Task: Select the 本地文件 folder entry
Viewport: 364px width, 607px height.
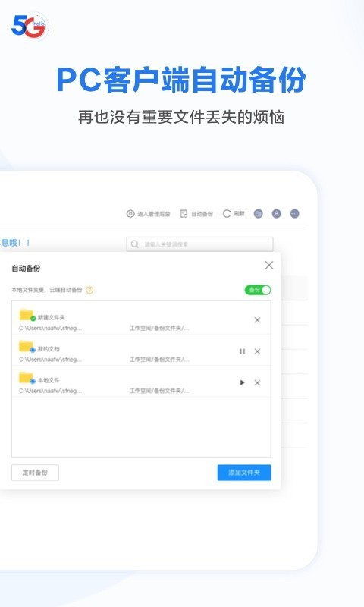Action: tap(141, 382)
